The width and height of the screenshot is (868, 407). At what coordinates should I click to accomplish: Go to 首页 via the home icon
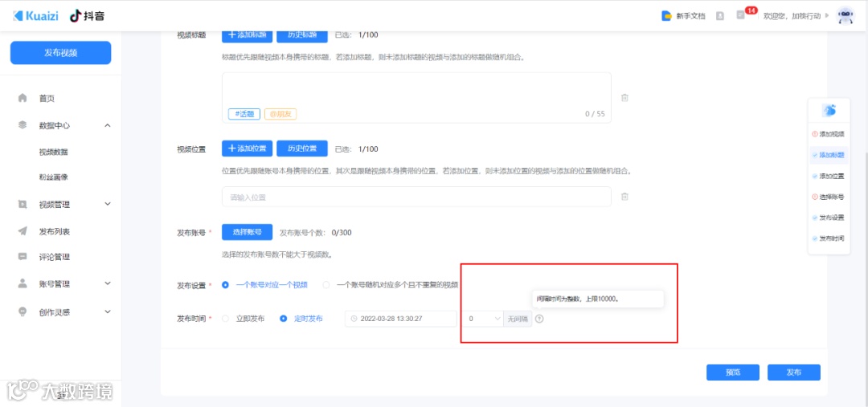point(23,99)
